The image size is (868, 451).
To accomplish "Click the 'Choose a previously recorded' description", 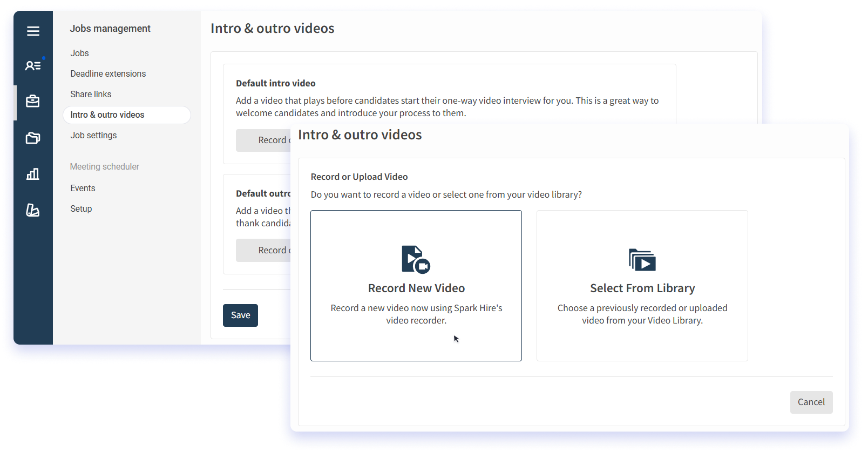I will [642, 314].
